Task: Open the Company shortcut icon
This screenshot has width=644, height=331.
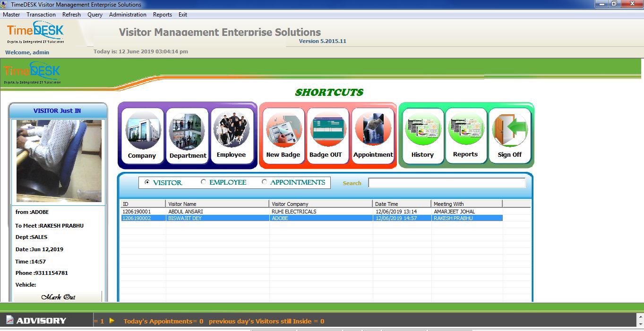Action: [x=142, y=135]
